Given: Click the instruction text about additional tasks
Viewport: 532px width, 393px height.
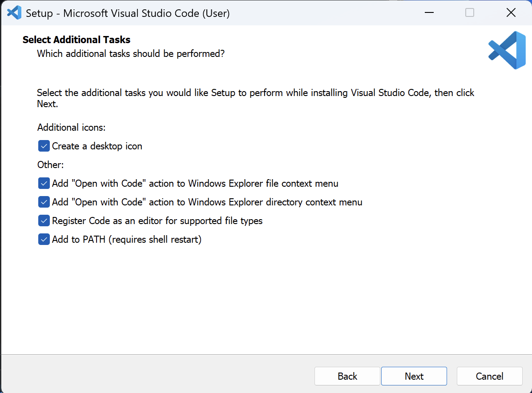Looking at the screenshot, I should [x=255, y=98].
